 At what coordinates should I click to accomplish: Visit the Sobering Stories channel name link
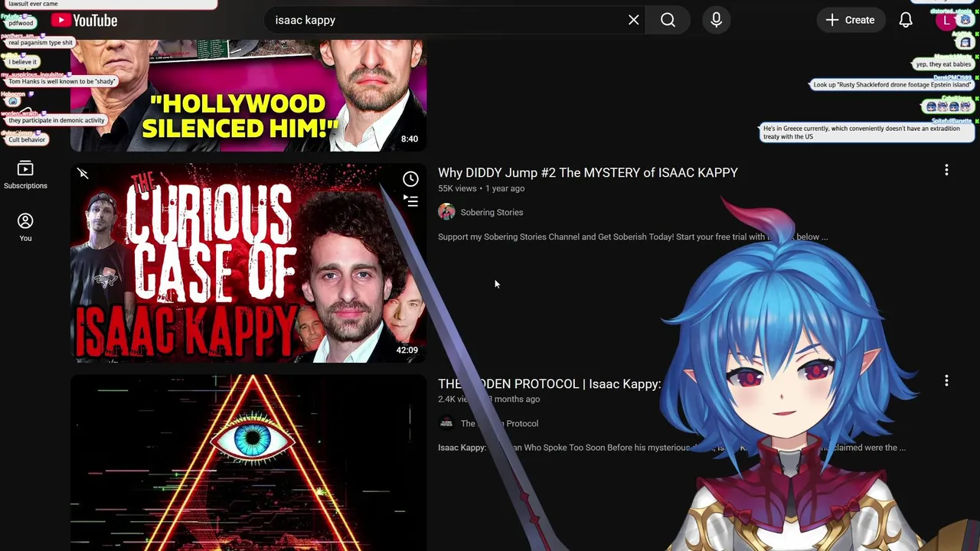click(492, 212)
